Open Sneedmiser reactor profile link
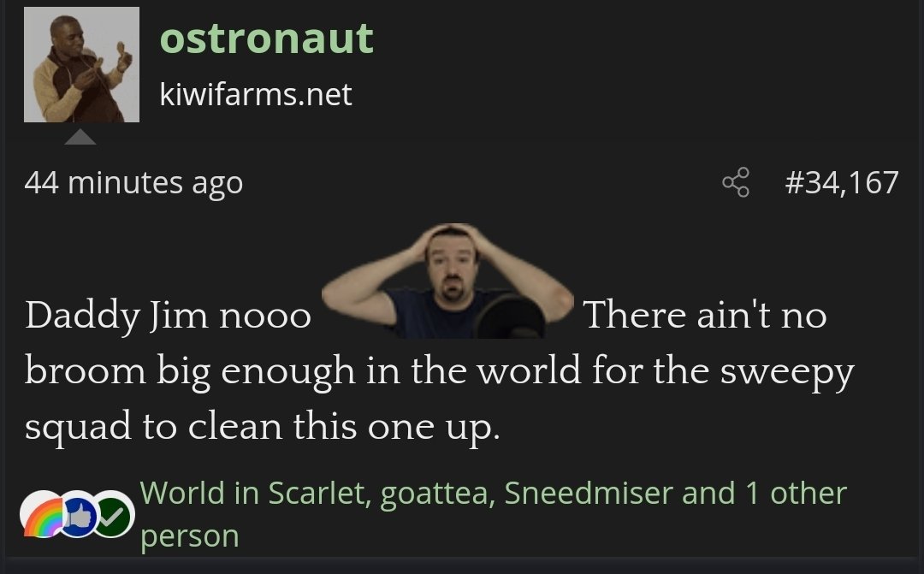924x574 pixels. [x=589, y=494]
